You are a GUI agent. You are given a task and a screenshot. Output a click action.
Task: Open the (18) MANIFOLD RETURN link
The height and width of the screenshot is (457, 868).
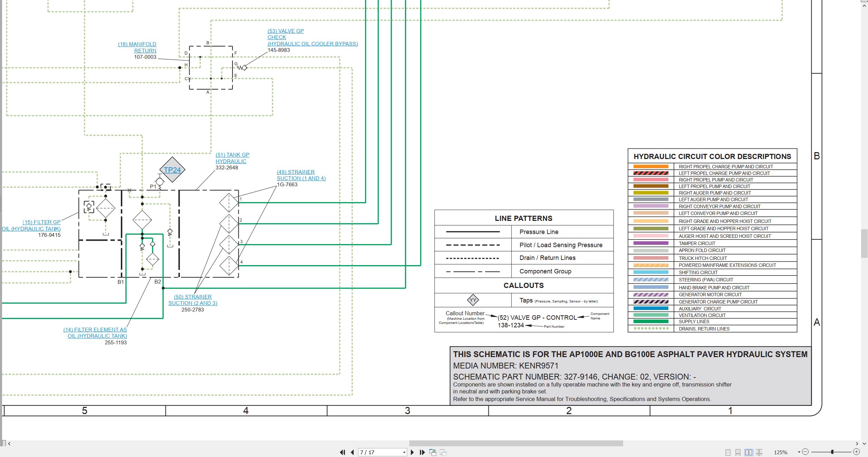tap(137, 47)
